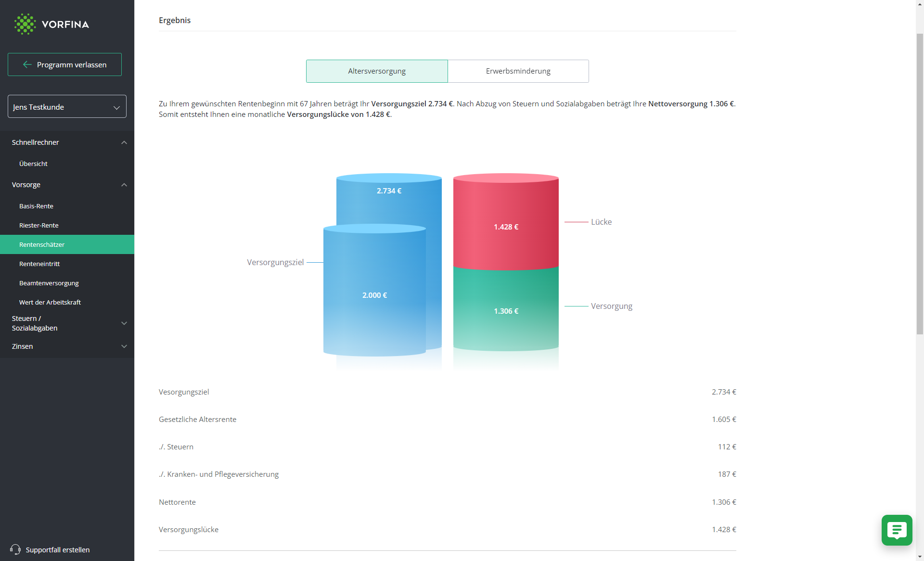Open the Jens Testkunde customer dropdown
Image resolution: width=924 pixels, height=561 pixels.
tap(67, 106)
